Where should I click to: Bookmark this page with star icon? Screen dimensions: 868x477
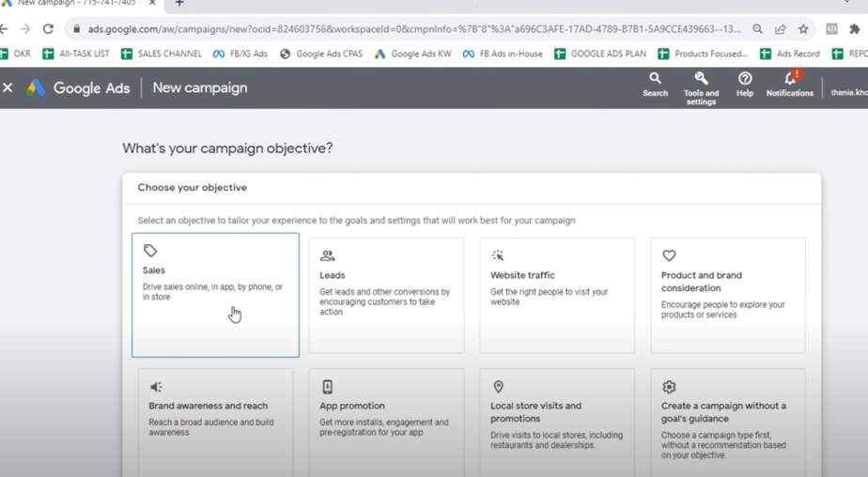803,29
